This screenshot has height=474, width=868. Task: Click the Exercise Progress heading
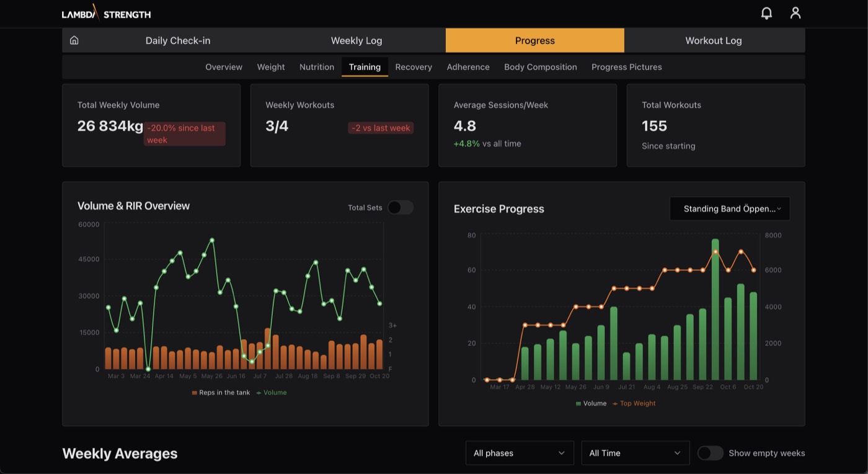point(499,209)
